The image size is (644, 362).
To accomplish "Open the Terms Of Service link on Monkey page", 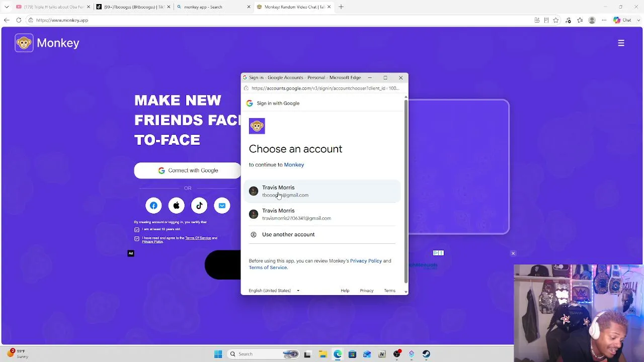I will (x=198, y=238).
